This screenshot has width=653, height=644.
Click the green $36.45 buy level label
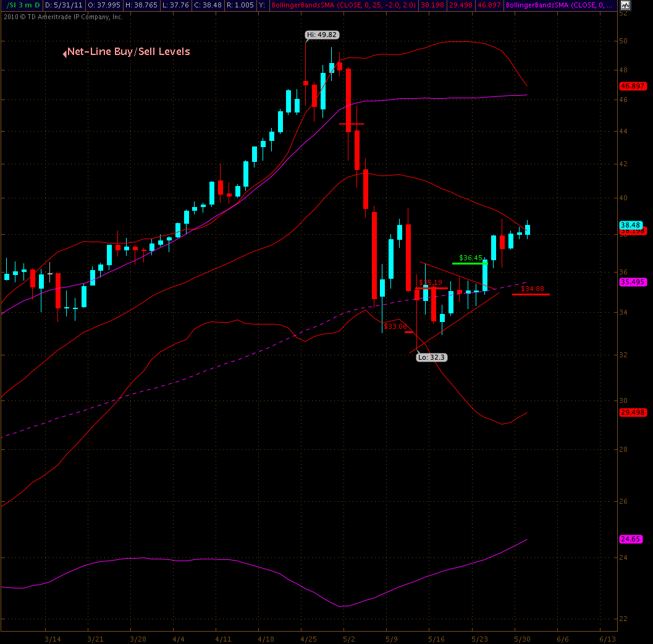[x=471, y=258]
